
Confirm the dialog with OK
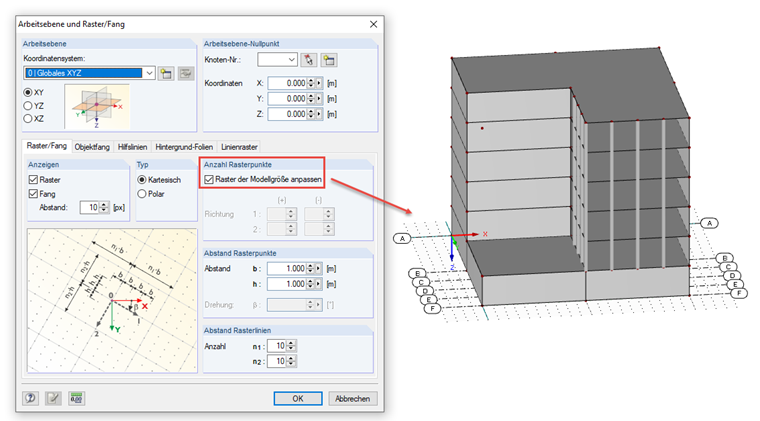298,398
